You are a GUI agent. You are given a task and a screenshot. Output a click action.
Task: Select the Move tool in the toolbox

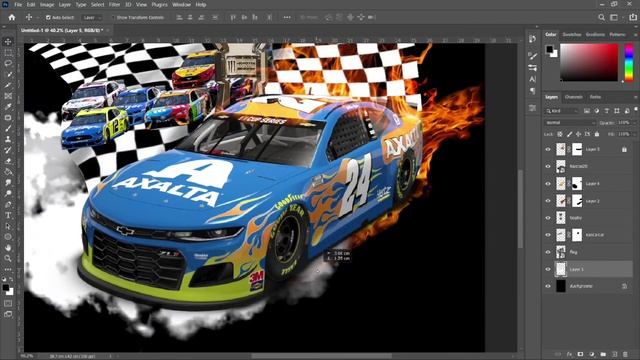pos(8,42)
